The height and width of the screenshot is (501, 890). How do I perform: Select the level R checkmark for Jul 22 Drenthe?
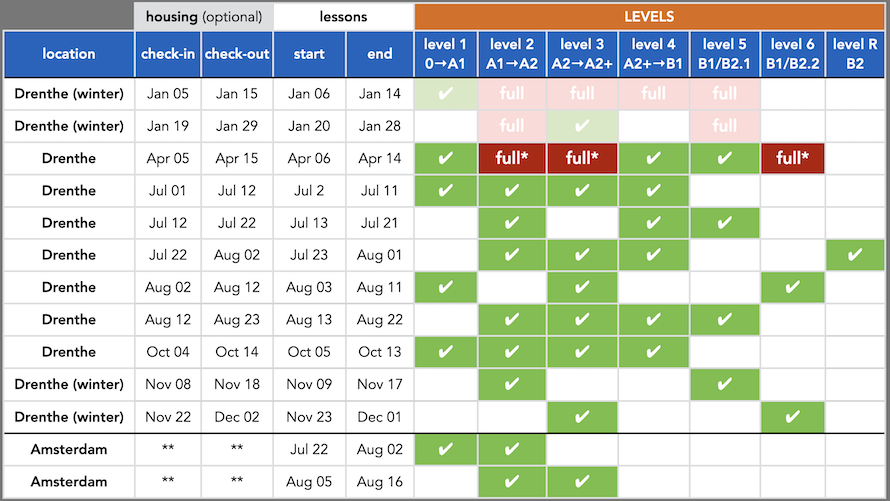855,255
